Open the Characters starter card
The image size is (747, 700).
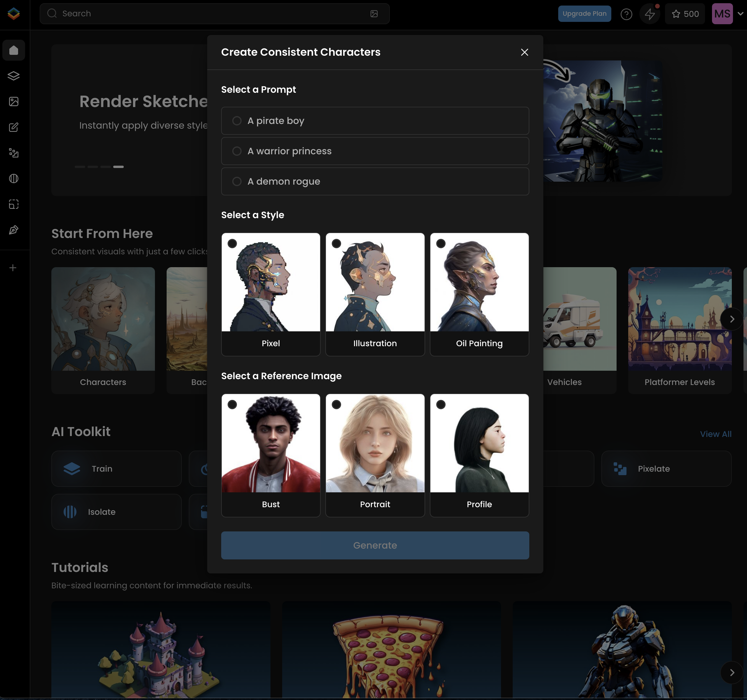click(x=103, y=330)
